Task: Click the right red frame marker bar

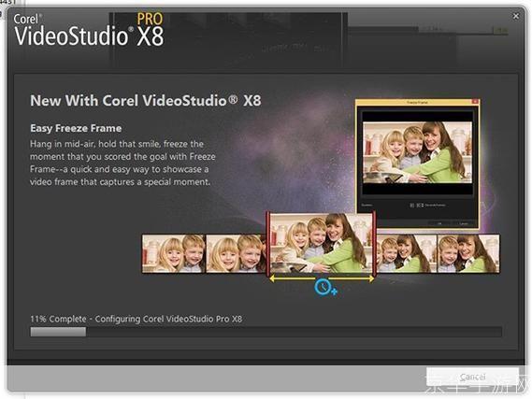Action: [374, 243]
